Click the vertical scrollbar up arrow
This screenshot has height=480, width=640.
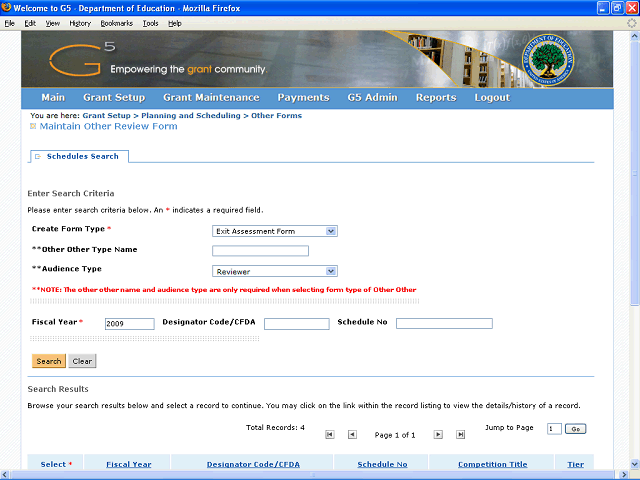[635, 36]
